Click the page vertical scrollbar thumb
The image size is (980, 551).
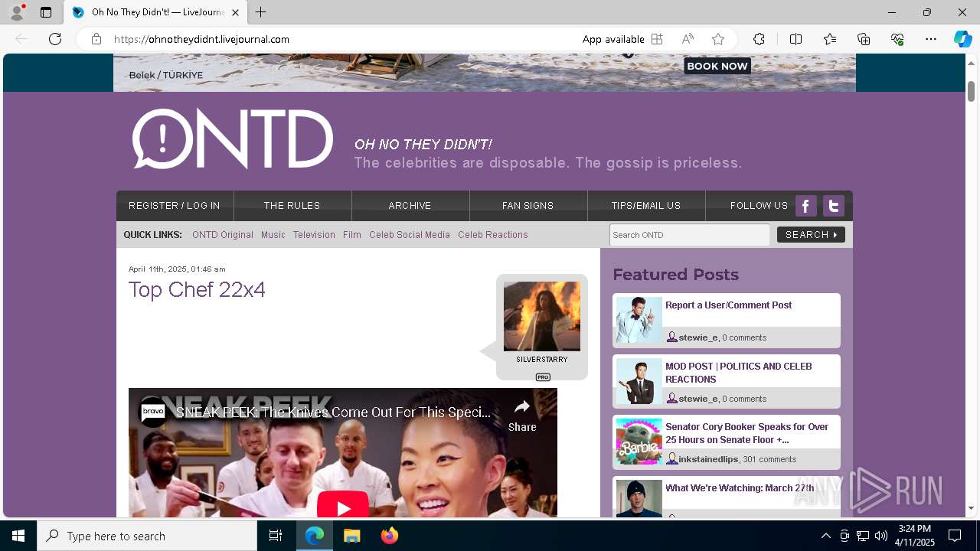coord(971,91)
